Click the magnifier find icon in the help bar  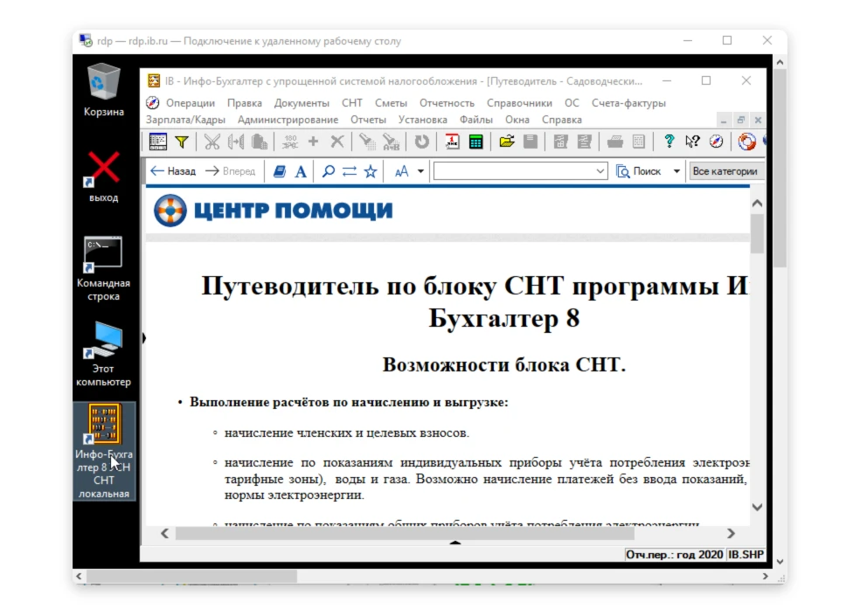pos(329,171)
